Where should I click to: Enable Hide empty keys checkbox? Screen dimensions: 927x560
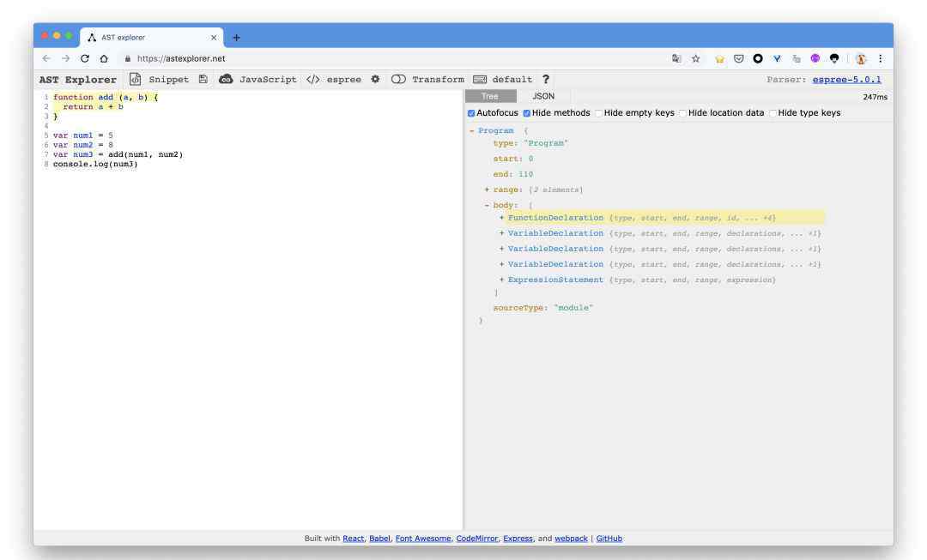[598, 113]
